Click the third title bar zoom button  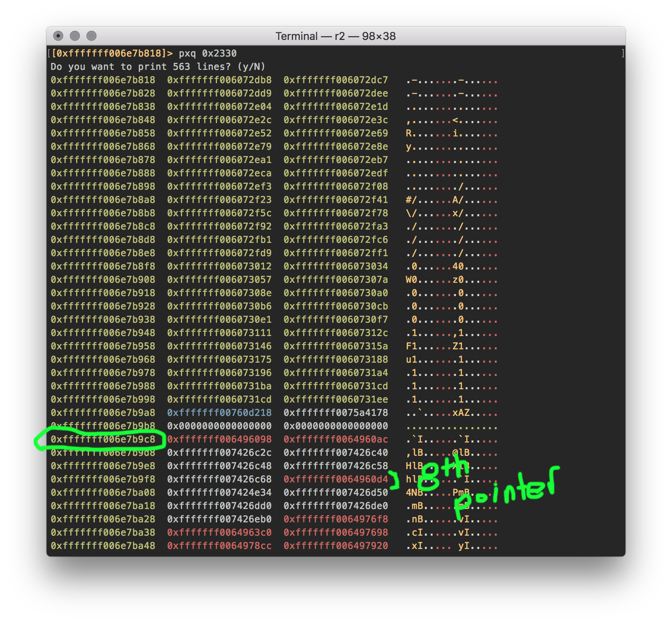click(x=91, y=36)
